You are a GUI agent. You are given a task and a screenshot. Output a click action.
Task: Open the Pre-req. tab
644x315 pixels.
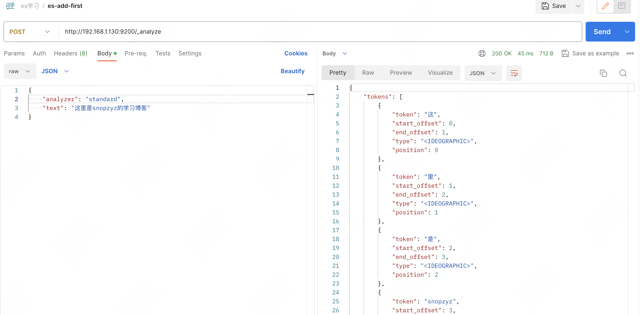point(136,53)
